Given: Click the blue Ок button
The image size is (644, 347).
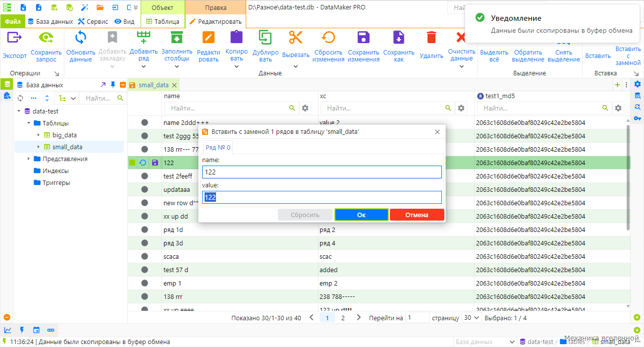Looking at the screenshot, I should (x=361, y=215).
